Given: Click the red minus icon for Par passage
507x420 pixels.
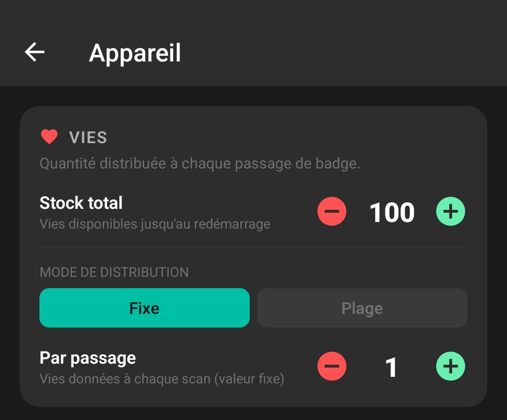Looking at the screenshot, I should coord(332,367).
